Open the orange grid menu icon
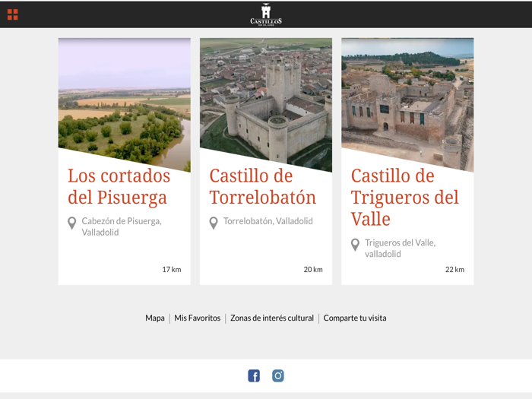This screenshot has height=399, width=532. [13, 14]
